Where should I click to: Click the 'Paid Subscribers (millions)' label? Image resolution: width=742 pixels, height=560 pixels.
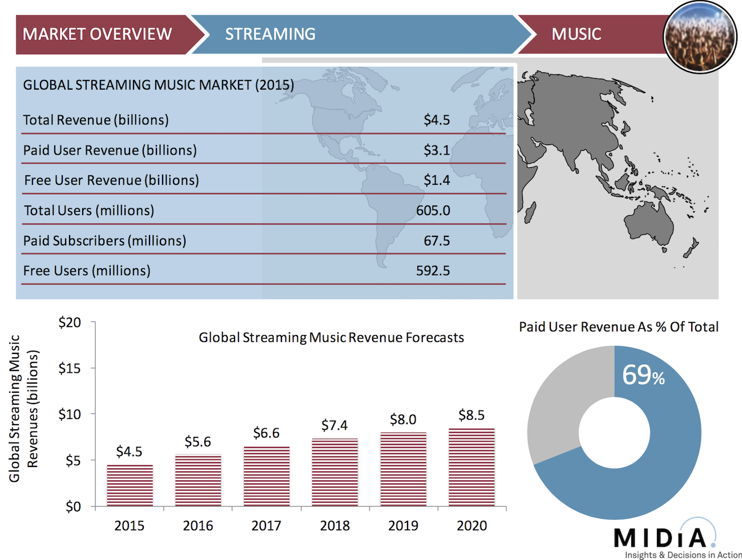[x=104, y=241]
